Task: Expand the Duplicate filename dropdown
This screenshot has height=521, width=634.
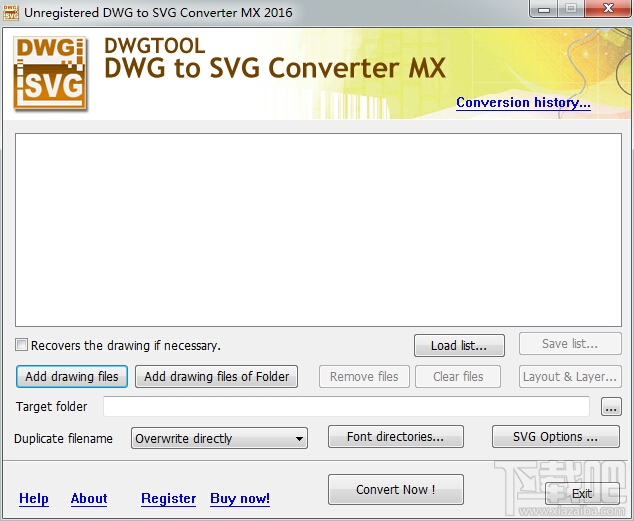Action: tap(219, 439)
